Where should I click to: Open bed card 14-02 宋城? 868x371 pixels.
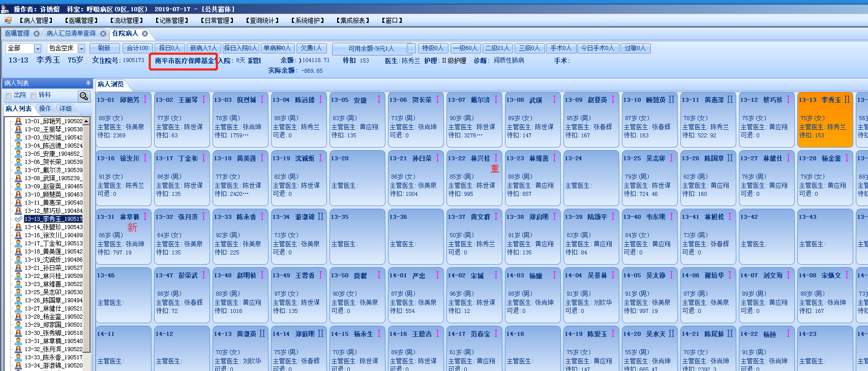tap(474, 296)
